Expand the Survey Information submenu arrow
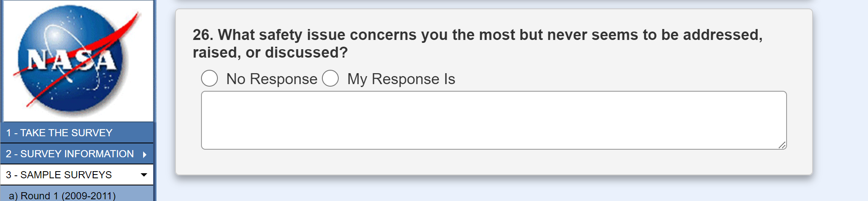The width and height of the screenshot is (868, 201). click(x=145, y=154)
